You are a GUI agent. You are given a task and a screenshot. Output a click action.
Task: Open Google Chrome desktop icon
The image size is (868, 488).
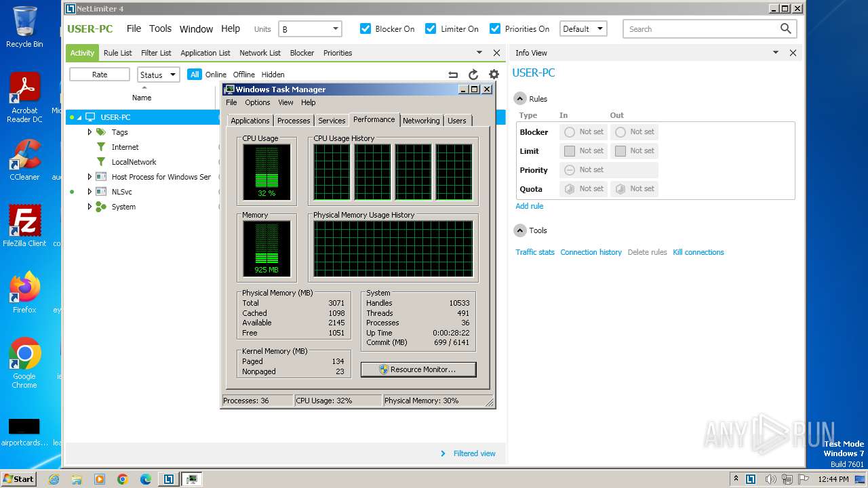pyautogui.click(x=24, y=363)
